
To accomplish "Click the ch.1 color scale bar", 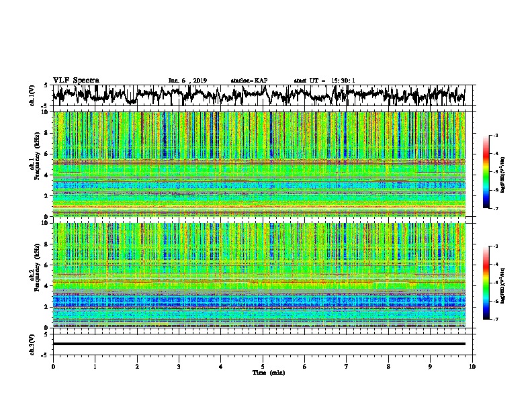I will pyautogui.click(x=486, y=171).
